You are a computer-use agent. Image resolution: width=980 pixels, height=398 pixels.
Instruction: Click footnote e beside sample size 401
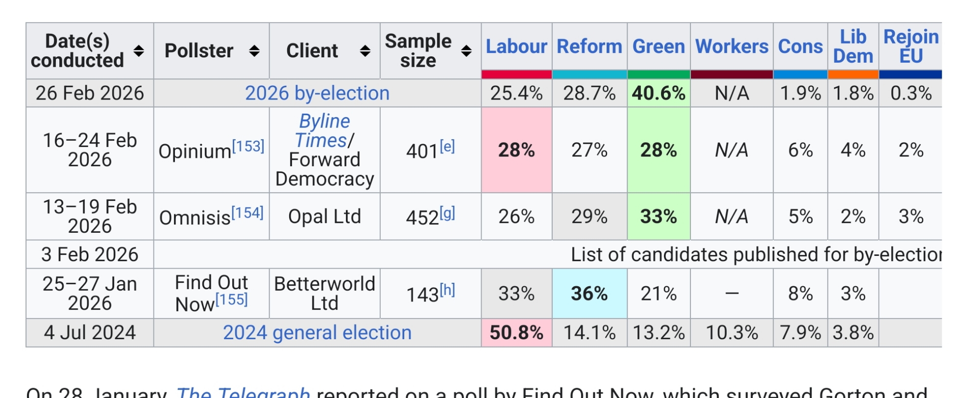point(447,146)
